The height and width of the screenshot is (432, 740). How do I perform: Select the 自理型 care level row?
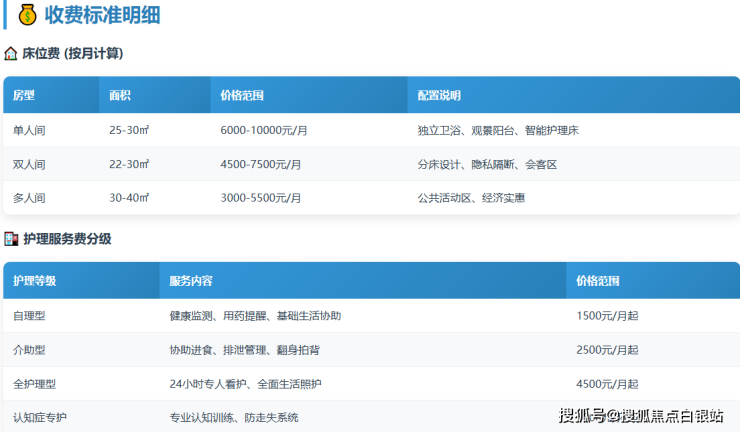click(29, 315)
